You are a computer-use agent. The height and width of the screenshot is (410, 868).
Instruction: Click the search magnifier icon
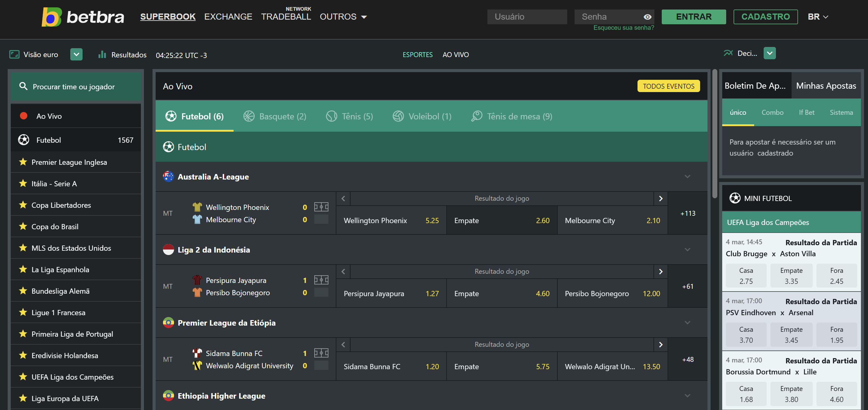(23, 86)
